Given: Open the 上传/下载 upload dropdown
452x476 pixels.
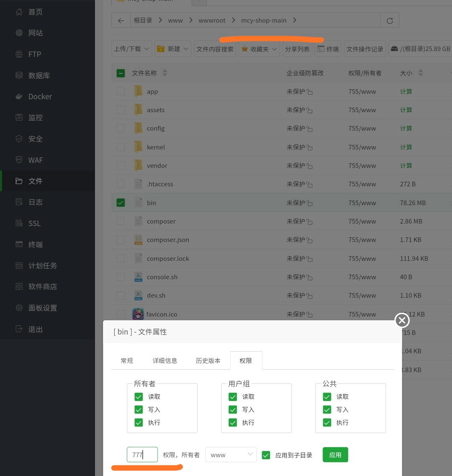Looking at the screenshot, I should click(131, 49).
